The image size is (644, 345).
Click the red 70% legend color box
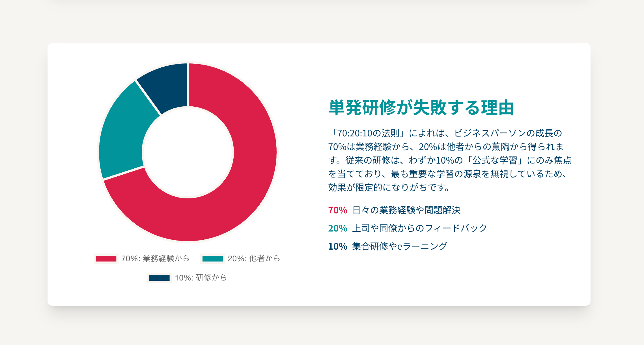point(106,259)
